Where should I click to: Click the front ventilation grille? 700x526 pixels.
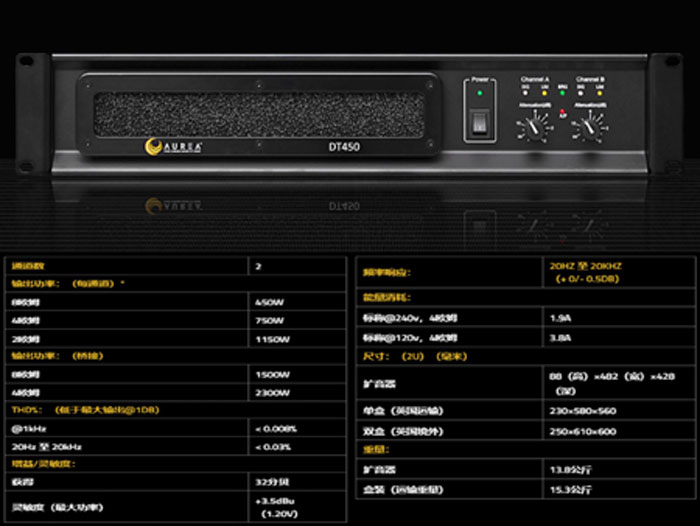tap(259, 114)
